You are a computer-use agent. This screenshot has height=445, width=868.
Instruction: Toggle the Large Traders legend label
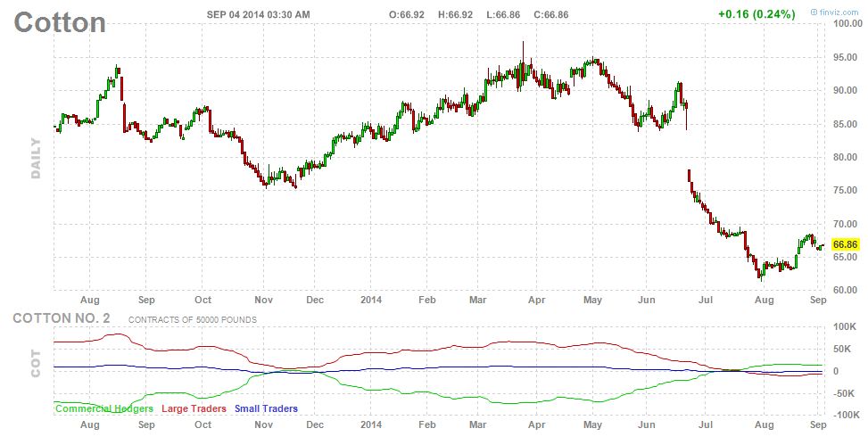point(193,408)
